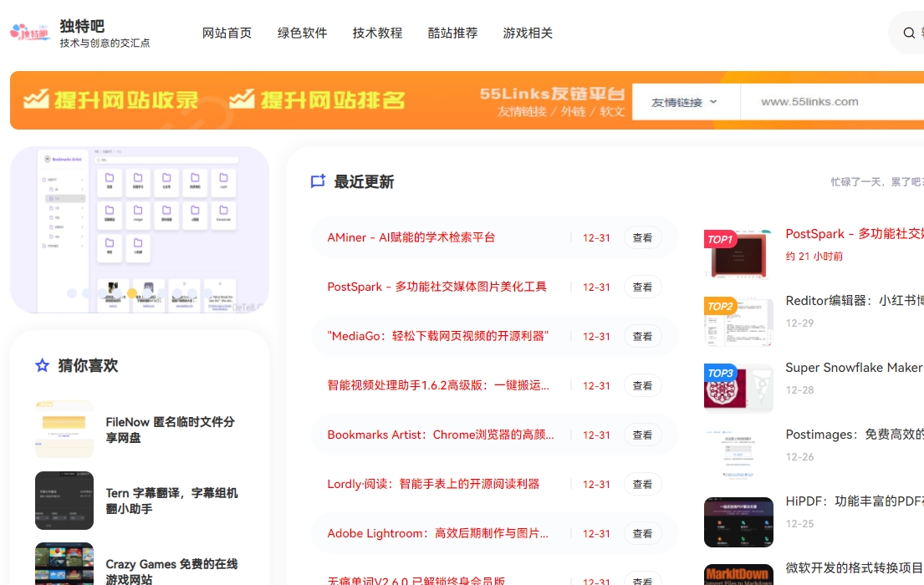This screenshot has height=585, width=924.
Task: Open the TOP2 Reditor ranking thumbnail
Action: [x=738, y=321]
